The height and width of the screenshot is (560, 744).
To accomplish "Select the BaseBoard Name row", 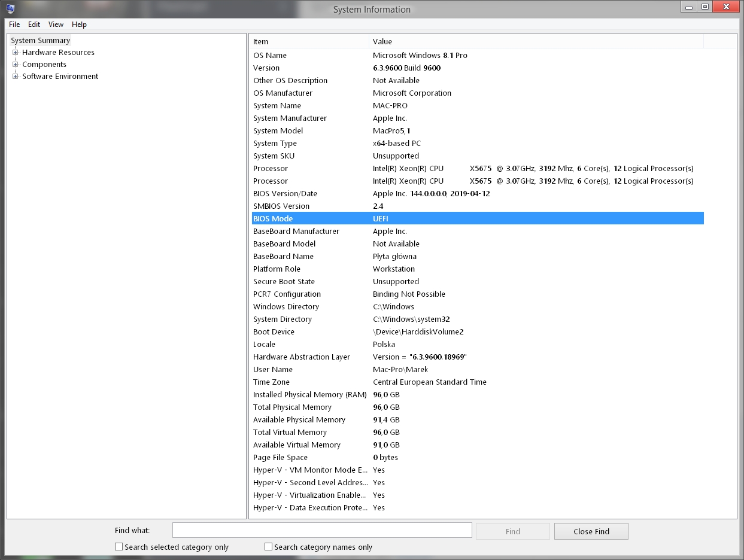I will [478, 257].
